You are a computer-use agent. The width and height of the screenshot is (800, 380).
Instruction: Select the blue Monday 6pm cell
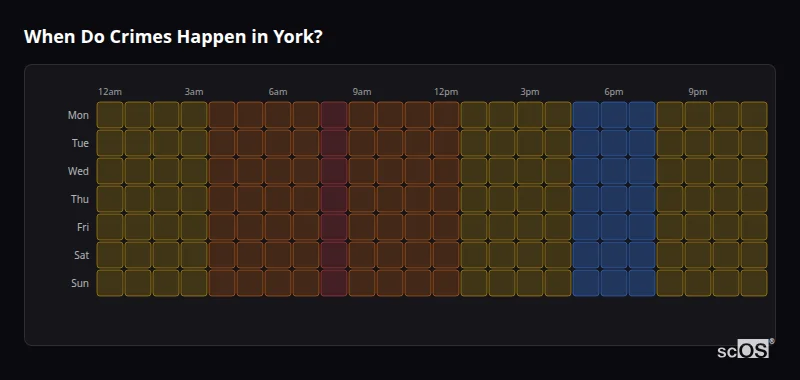[x=614, y=115]
